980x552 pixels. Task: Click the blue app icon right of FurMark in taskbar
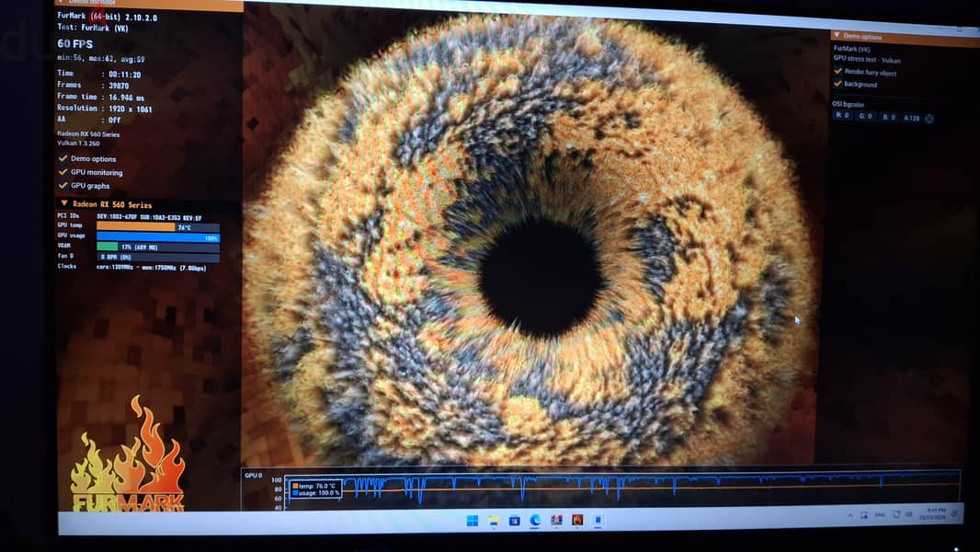[598, 520]
